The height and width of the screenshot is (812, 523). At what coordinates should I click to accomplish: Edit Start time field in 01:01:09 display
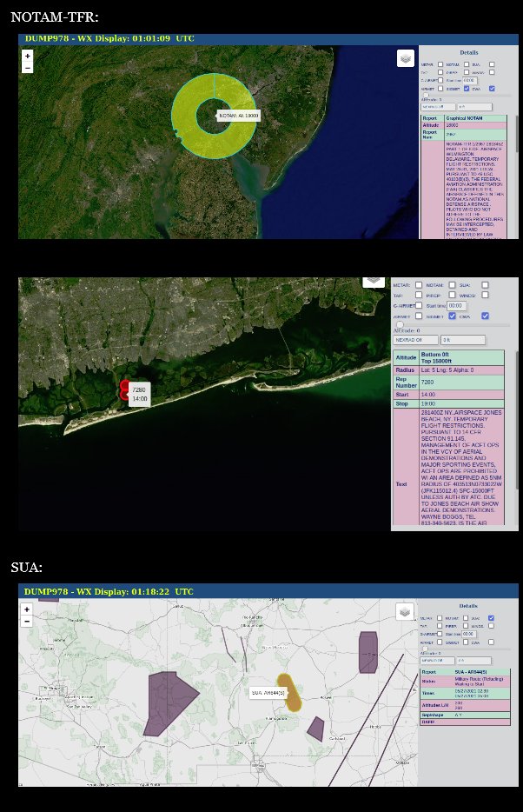click(470, 80)
